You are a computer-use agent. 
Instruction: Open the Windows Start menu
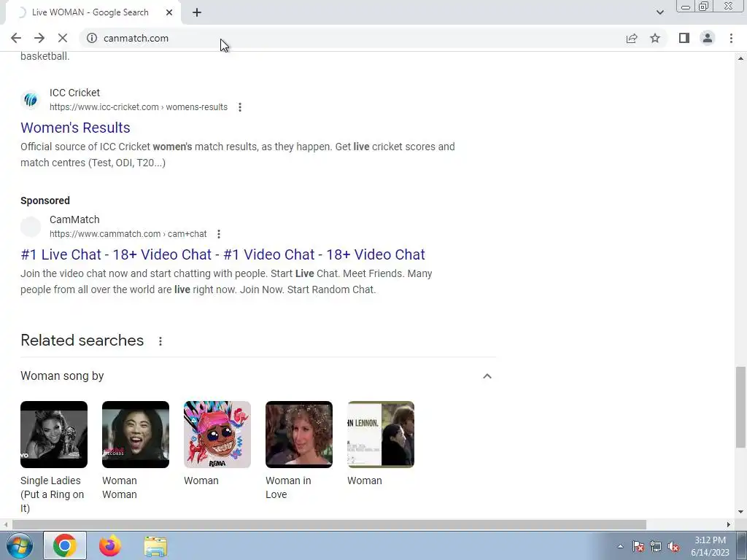pyautogui.click(x=19, y=546)
